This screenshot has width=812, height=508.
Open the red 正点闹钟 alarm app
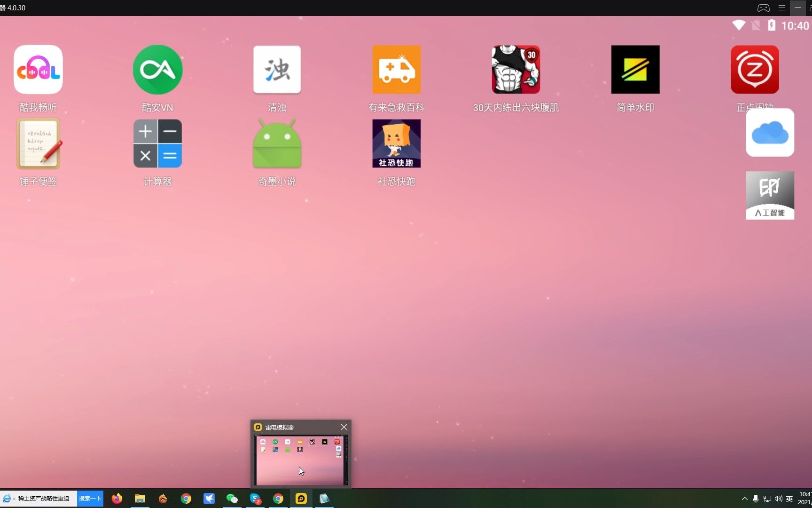(755, 70)
